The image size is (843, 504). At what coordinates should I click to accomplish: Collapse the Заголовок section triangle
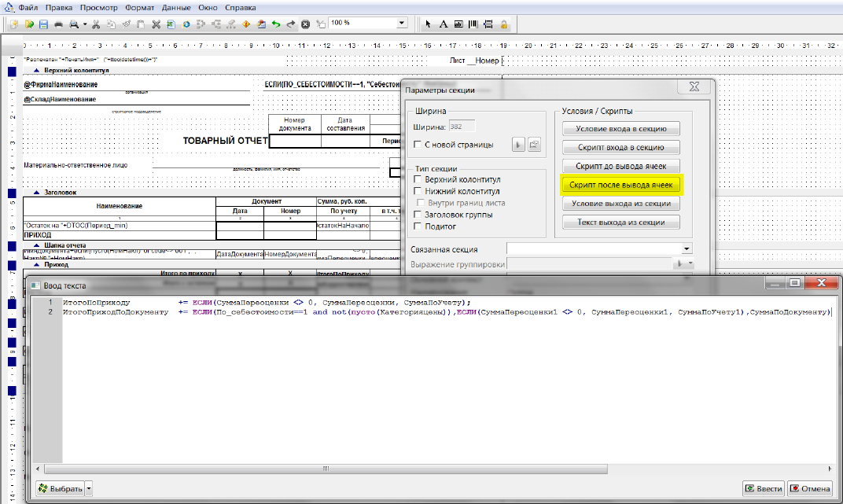[36, 193]
